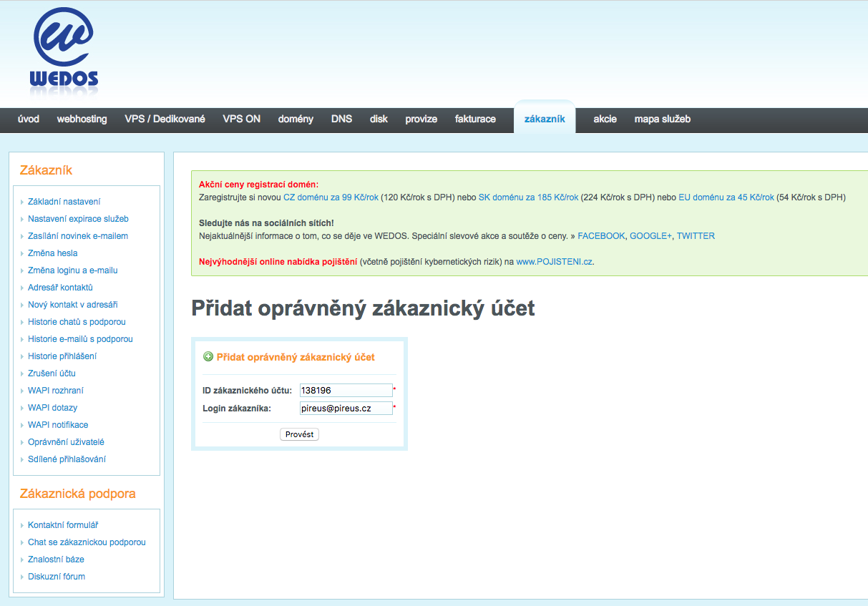The image size is (868, 606).
Task: Go to the Zrušení účtu page
Action: 52,373
